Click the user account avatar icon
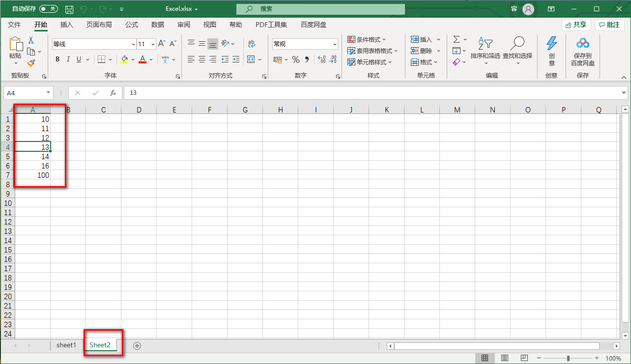Image resolution: width=631 pixels, height=364 pixels. click(528, 9)
